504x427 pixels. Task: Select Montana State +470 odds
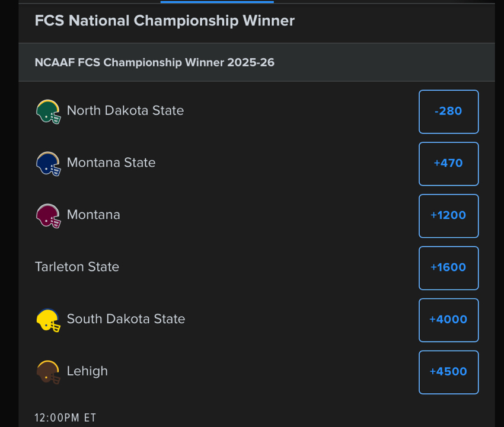(x=448, y=164)
